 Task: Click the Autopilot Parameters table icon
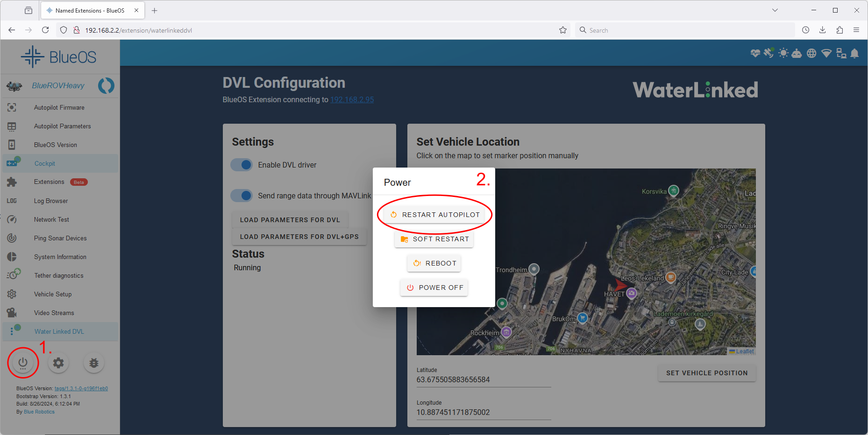tap(12, 126)
